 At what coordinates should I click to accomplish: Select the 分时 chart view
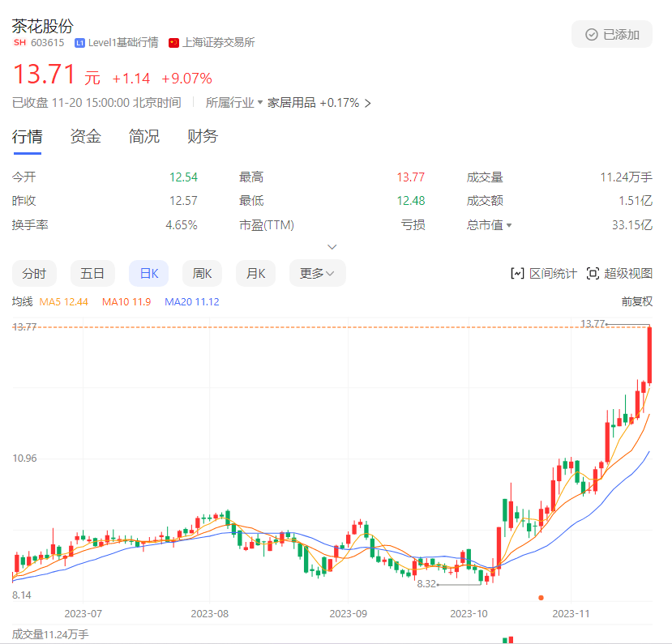point(34,274)
